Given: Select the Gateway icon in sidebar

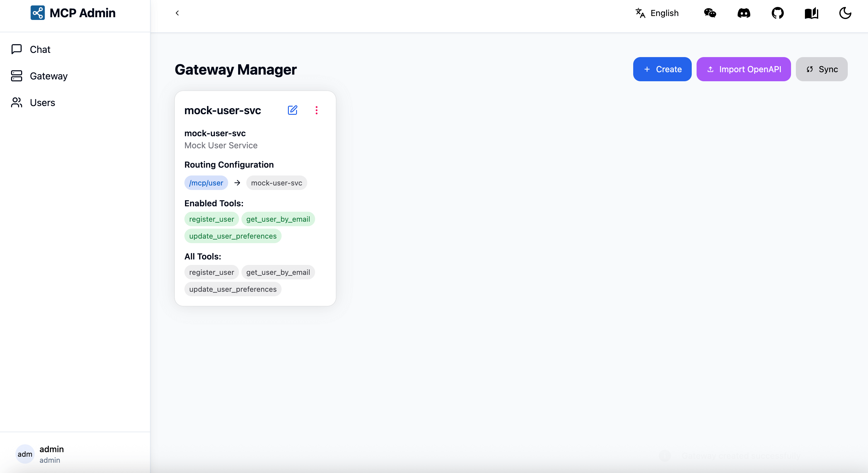Looking at the screenshot, I should click(17, 76).
